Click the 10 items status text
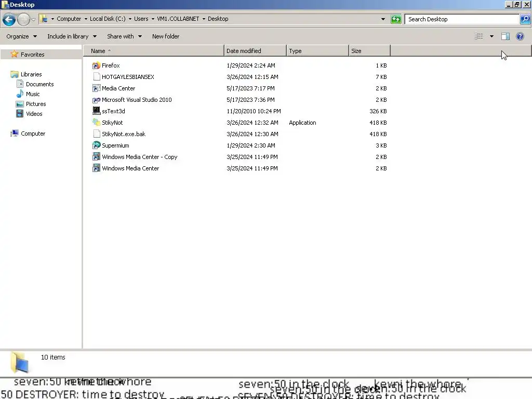Image resolution: width=532 pixels, height=399 pixels. 53,357
